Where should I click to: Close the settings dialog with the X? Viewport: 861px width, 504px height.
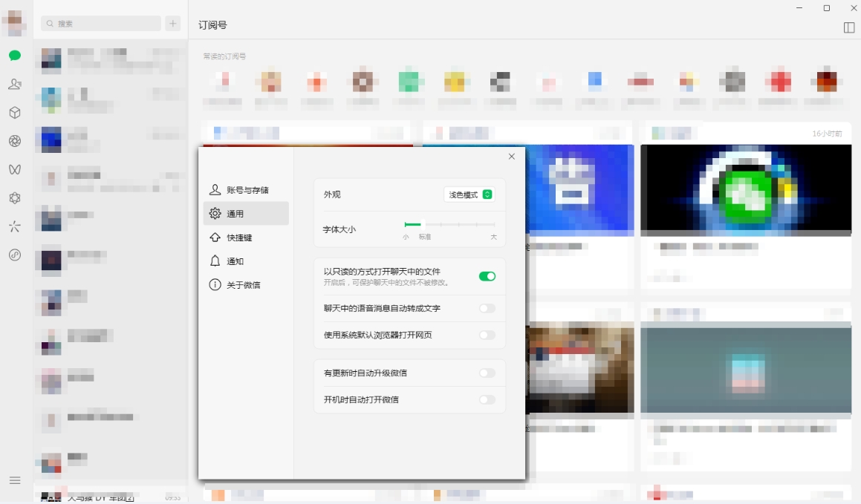pyautogui.click(x=512, y=157)
